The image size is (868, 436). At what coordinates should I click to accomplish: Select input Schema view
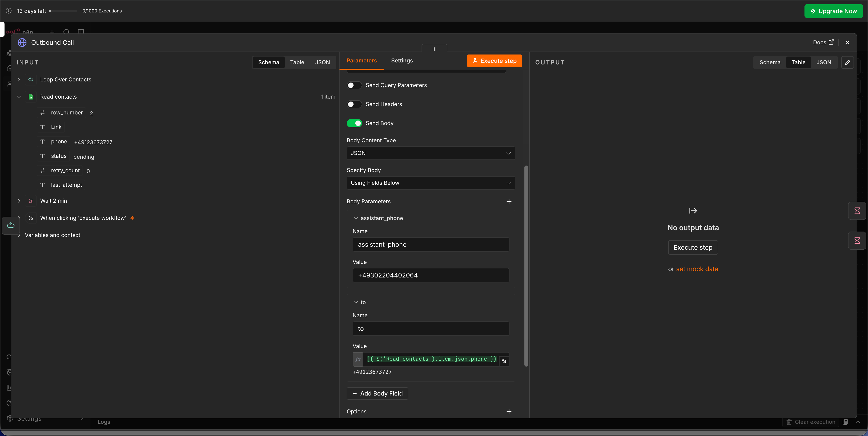[269, 62]
